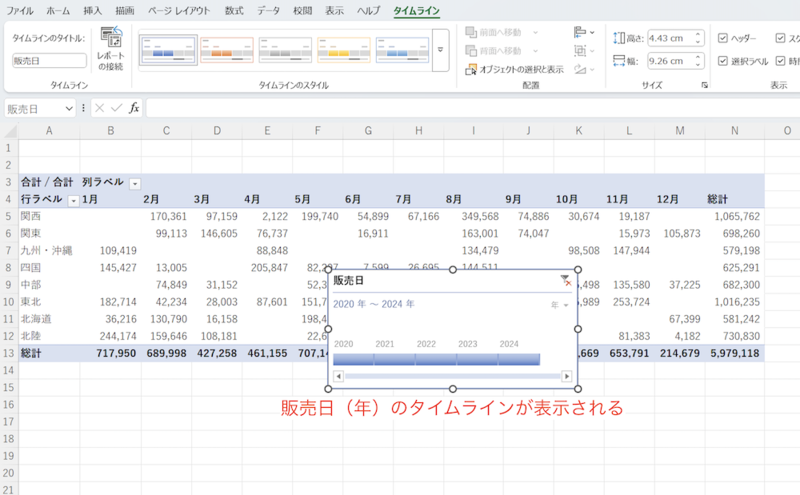Open the ヘルプ tab

(368, 11)
